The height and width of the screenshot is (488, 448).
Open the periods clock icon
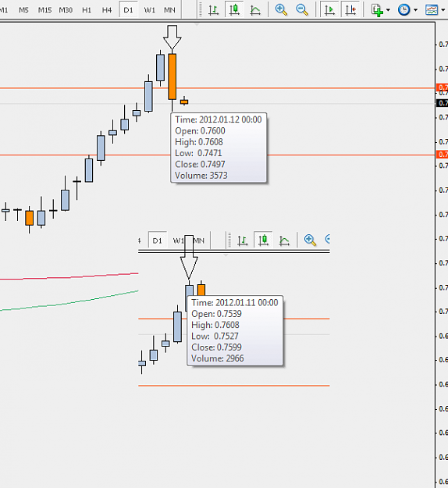click(404, 10)
